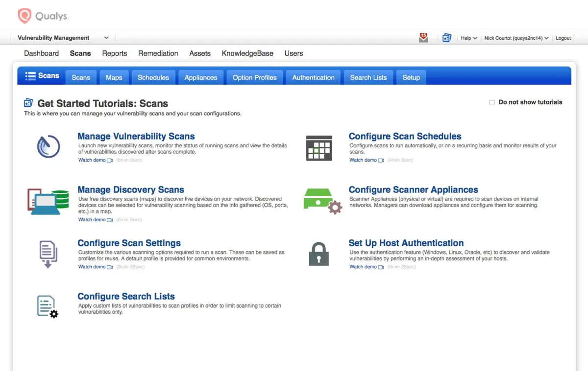Click the Configure Scan Settings document icon
The height and width of the screenshot is (371, 588).
(x=48, y=254)
